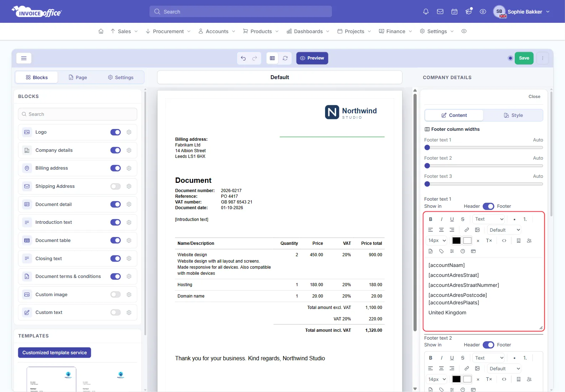Image resolution: width=565 pixels, height=392 pixels.
Task: Open the Default font dropdown in Footer text 1
Action: tap(504, 230)
